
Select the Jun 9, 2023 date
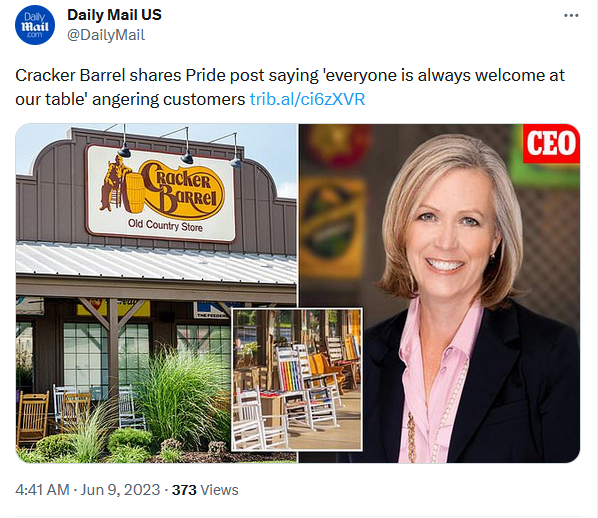click(x=120, y=490)
